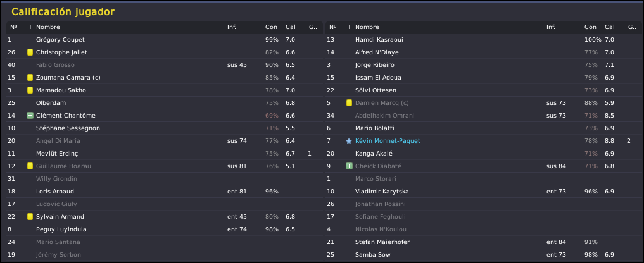Image resolution: width=644 pixels, height=263 pixels.
Task: Open Abdelhakim Omrani's player profile
Action: (x=385, y=116)
